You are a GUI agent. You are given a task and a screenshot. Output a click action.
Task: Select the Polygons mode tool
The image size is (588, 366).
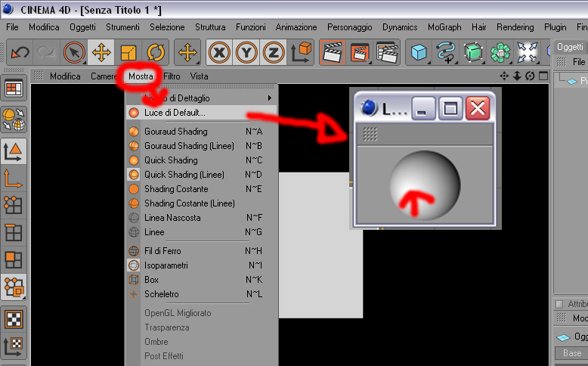[14, 260]
